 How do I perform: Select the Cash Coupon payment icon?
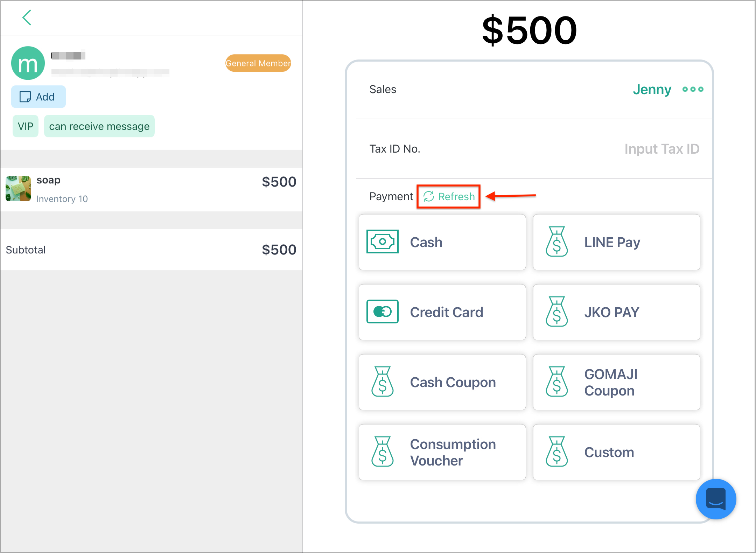pos(381,382)
